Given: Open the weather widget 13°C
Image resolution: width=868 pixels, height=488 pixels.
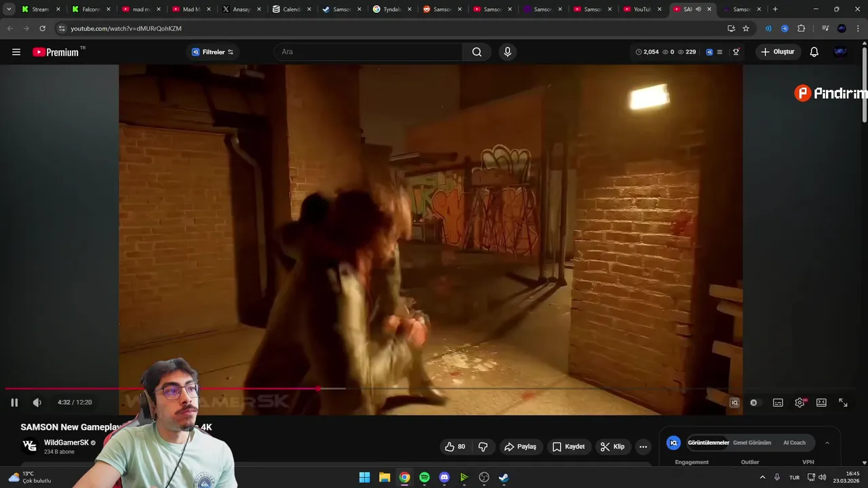Looking at the screenshot, I should 30,477.
